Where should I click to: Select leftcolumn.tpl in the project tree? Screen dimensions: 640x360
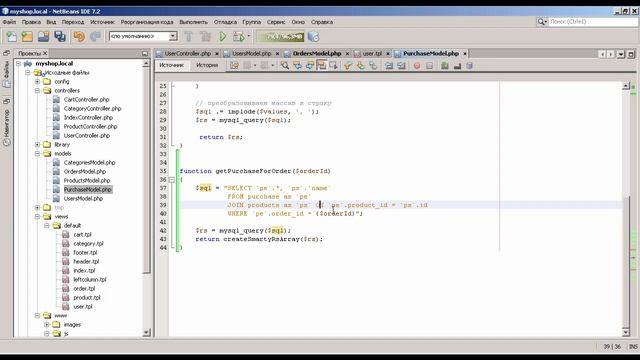[x=90, y=280]
